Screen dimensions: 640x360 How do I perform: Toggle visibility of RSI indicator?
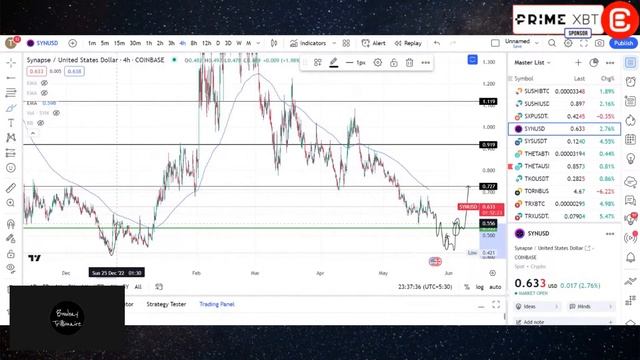coord(40,123)
